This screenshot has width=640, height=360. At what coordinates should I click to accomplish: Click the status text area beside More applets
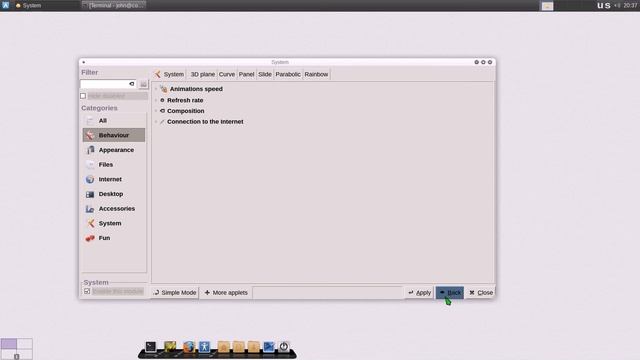coord(328,293)
